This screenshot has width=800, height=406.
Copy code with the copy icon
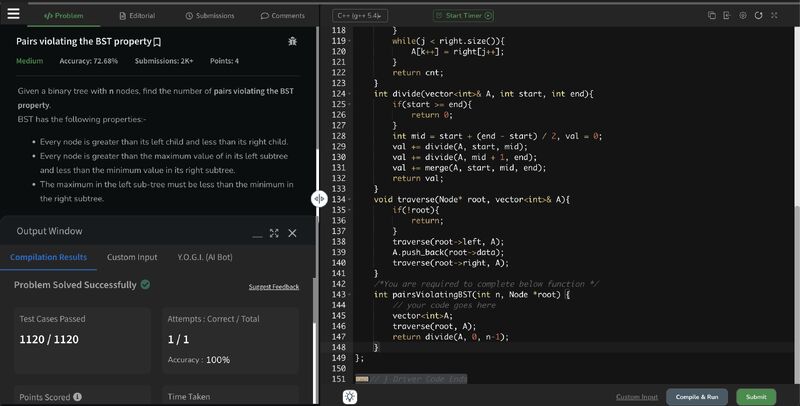712,15
